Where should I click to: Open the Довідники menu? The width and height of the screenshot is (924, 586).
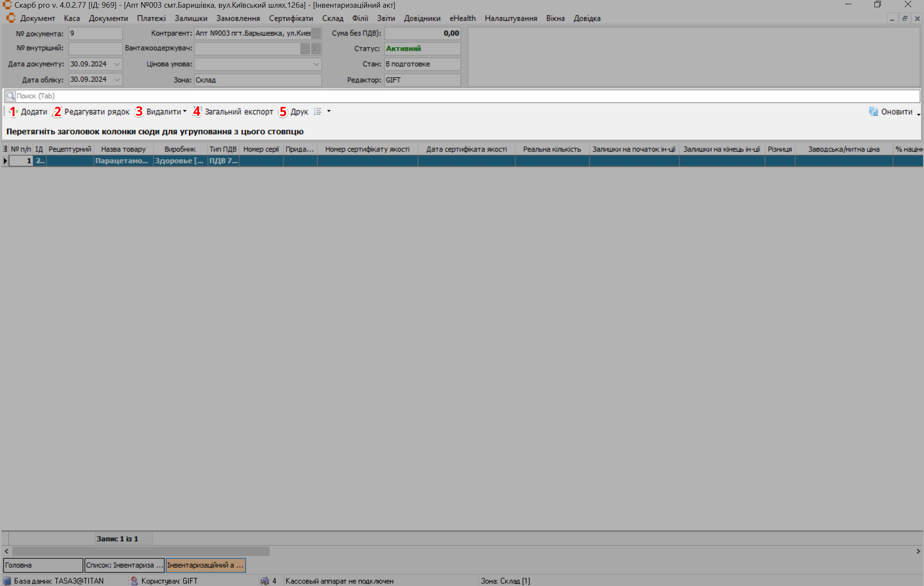tap(422, 18)
